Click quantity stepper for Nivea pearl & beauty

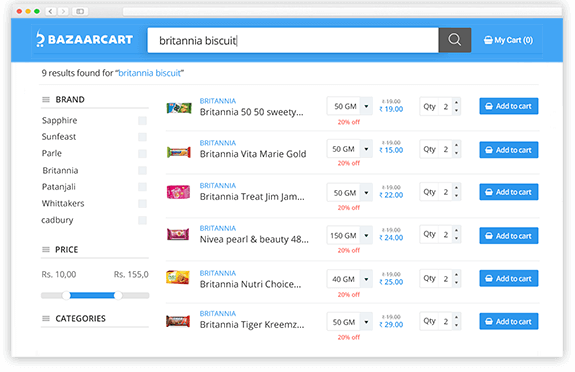tap(457, 234)
